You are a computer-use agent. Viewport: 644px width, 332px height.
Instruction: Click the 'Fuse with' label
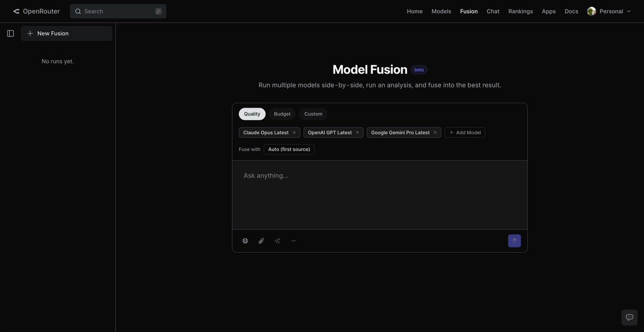click(249, 149)
